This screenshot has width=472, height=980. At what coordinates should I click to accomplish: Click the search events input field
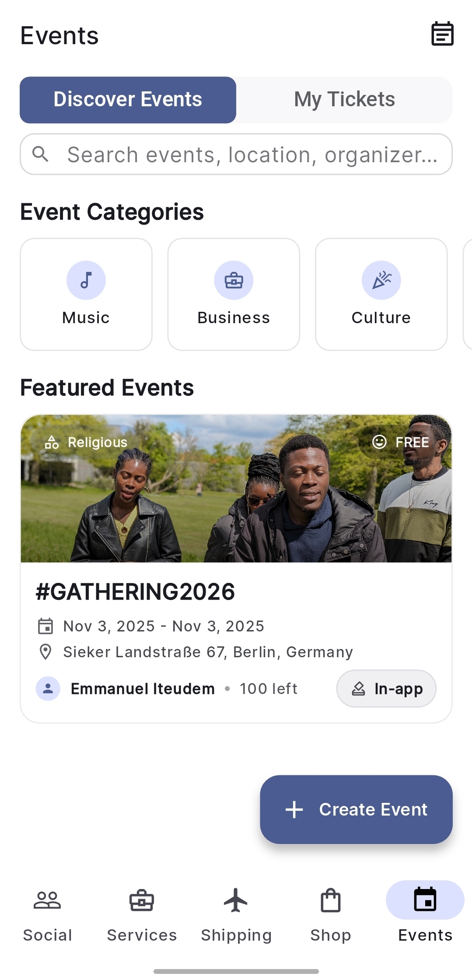pyautogui.click(x=236, y=154)
